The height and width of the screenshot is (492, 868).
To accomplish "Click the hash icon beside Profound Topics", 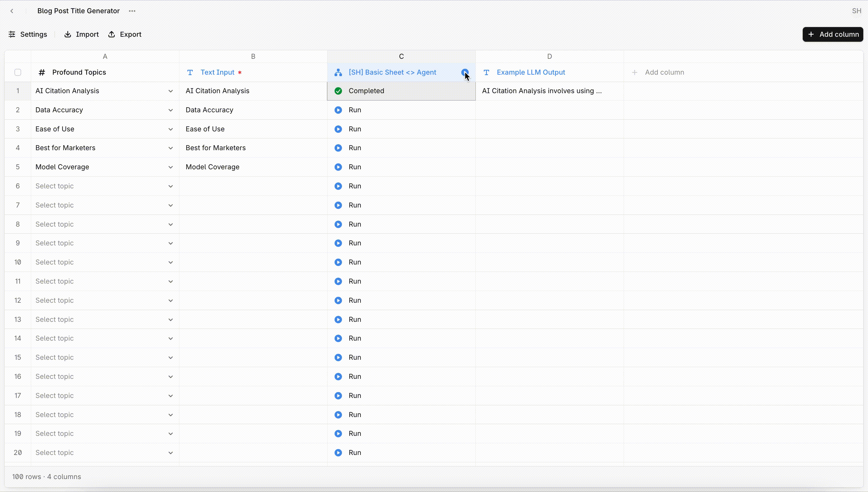I will click(x=41, y=72).
